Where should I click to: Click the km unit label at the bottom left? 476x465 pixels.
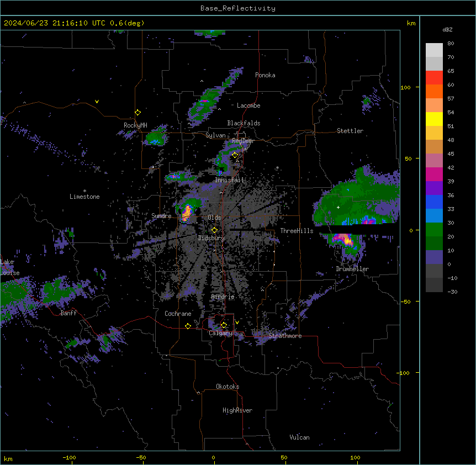8,459
